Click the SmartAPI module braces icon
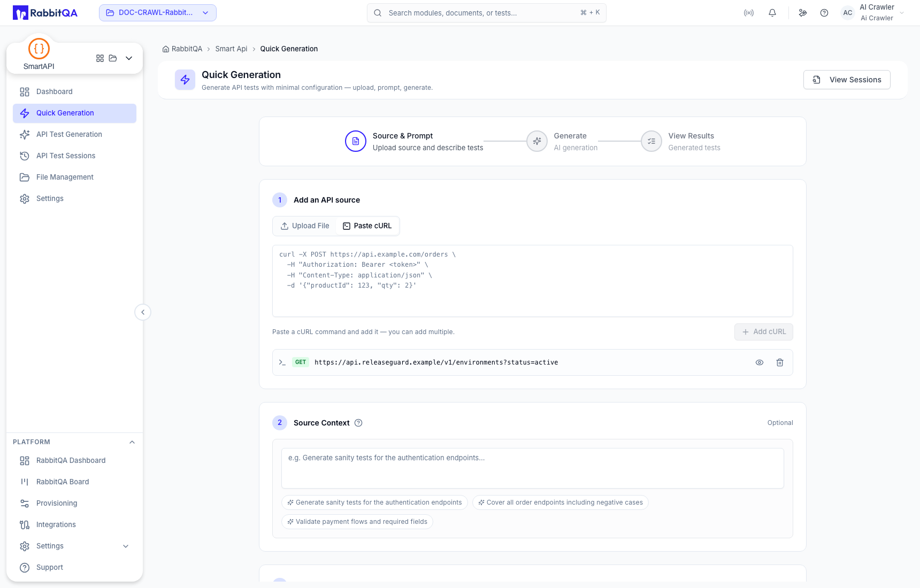Viewport: 920px width, 588px height. [39, 49]
